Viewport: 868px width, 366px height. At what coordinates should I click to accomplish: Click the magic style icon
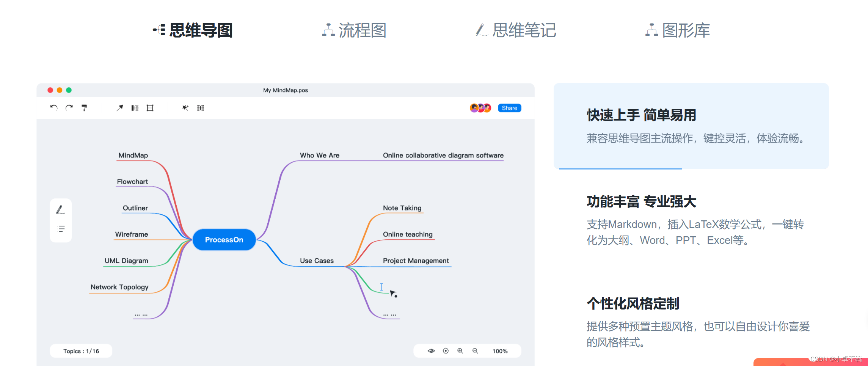(185, 108)
